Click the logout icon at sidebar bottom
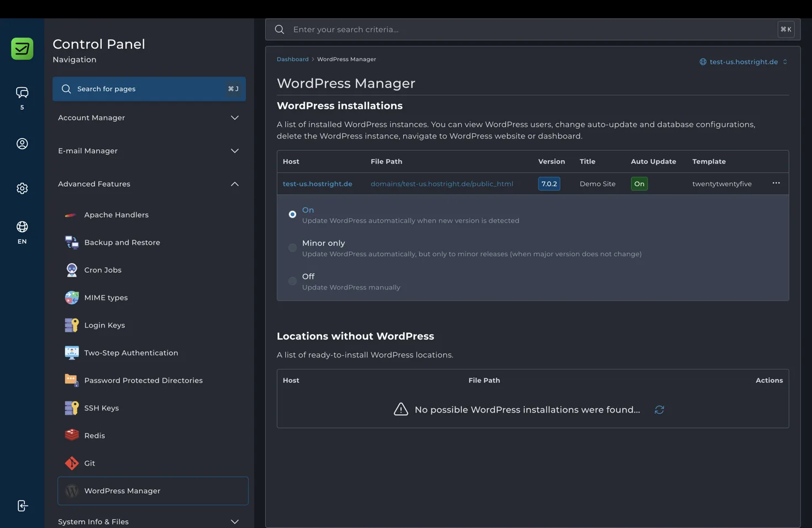The height and width of the screenshot is (528, 812). 22,506
